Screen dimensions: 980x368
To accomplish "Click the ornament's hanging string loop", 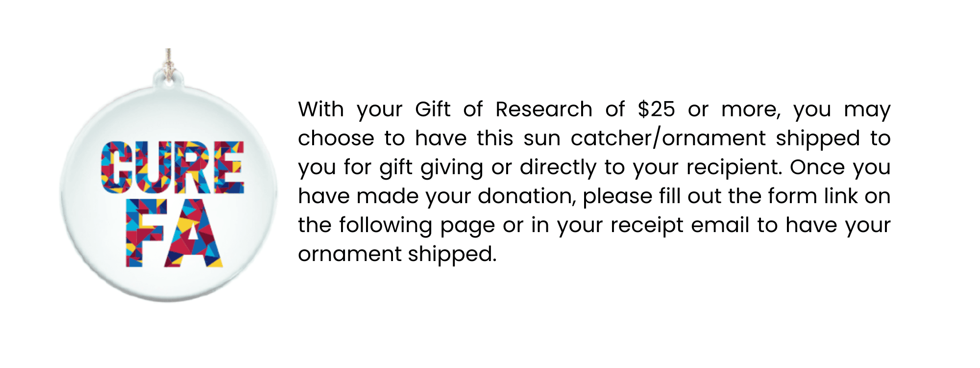I will coord(169,66).
